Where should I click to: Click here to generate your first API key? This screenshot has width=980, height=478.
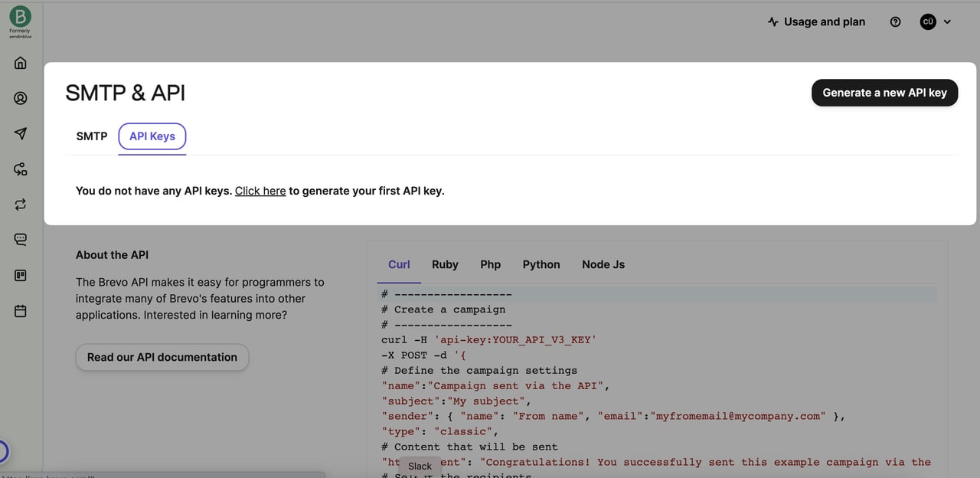260,191
